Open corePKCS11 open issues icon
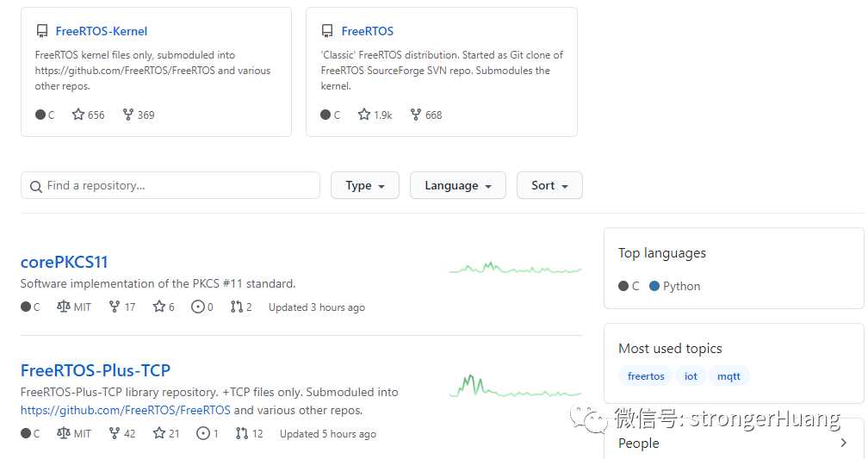This screenshot has height=459, width=868. 197,307
